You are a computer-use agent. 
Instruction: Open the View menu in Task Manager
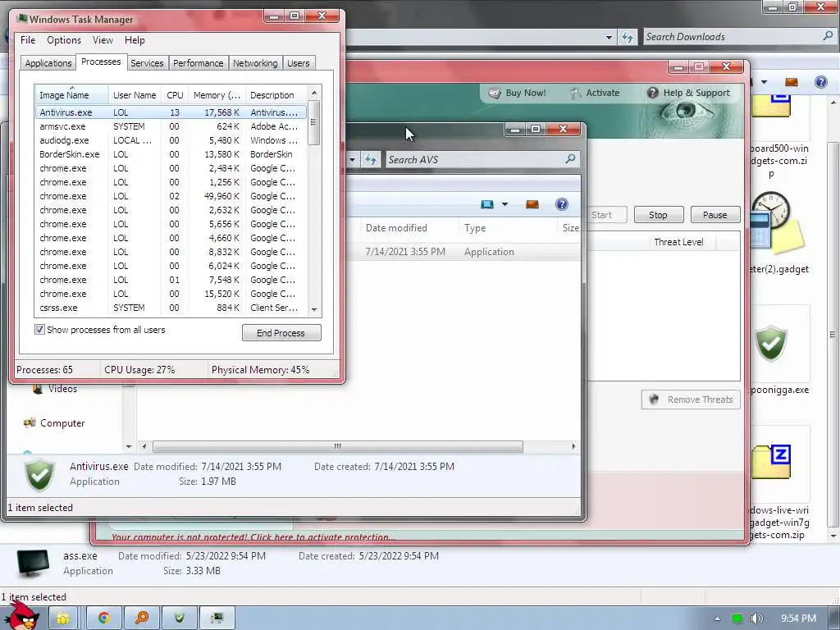click(103, 40)
